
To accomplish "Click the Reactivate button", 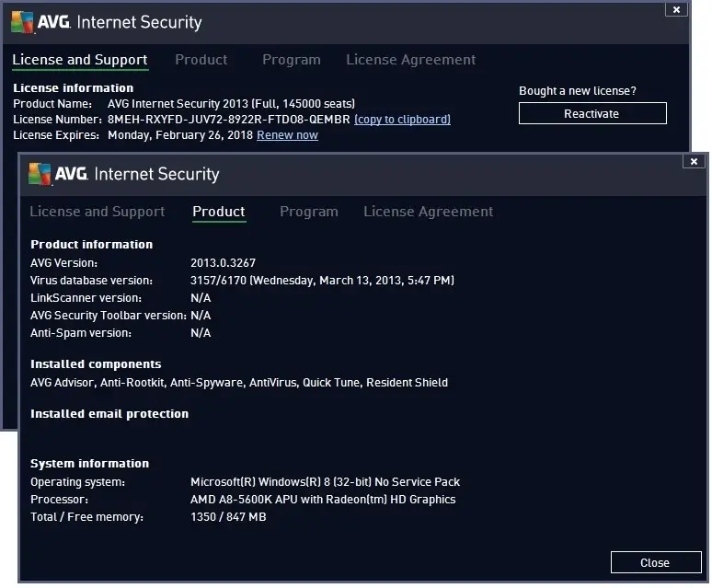I will click(592, 113).
